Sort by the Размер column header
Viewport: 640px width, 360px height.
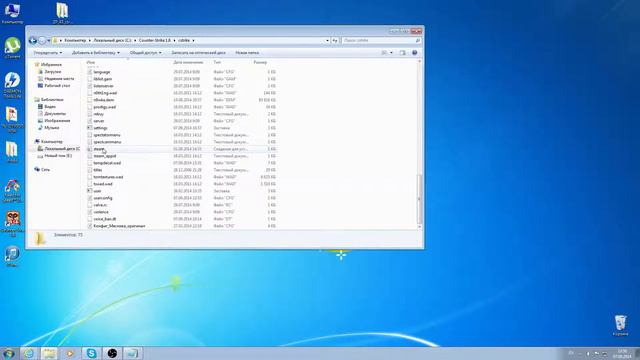tap(260, 62)
